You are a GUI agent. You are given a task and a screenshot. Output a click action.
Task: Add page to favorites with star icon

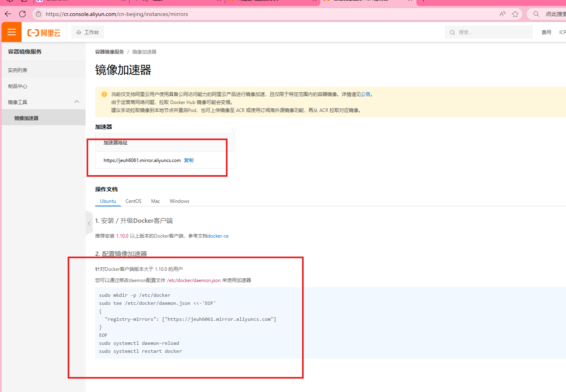pos(515,14)
